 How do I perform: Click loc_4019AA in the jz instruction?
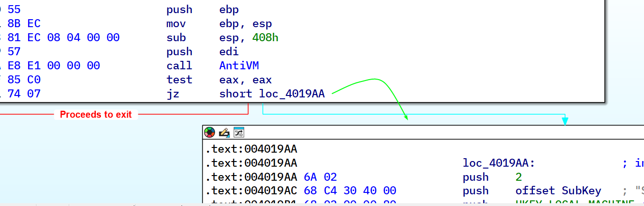[292, 94]
